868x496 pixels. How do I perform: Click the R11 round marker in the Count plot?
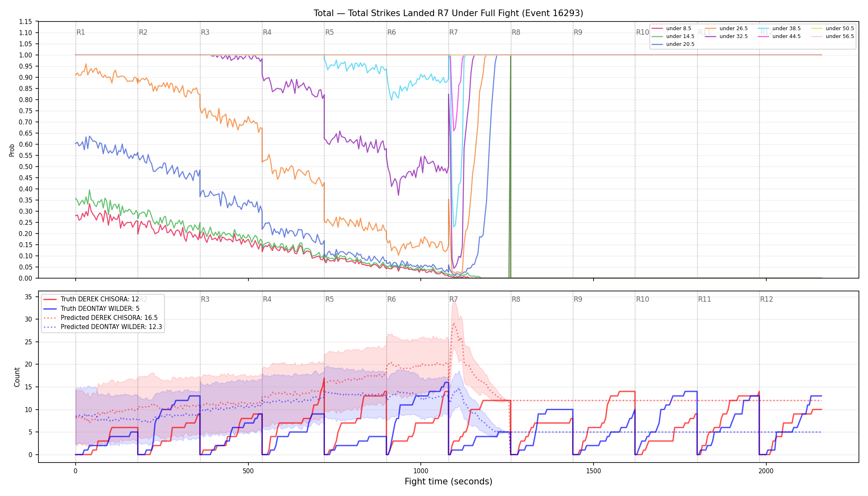(705, 299)
